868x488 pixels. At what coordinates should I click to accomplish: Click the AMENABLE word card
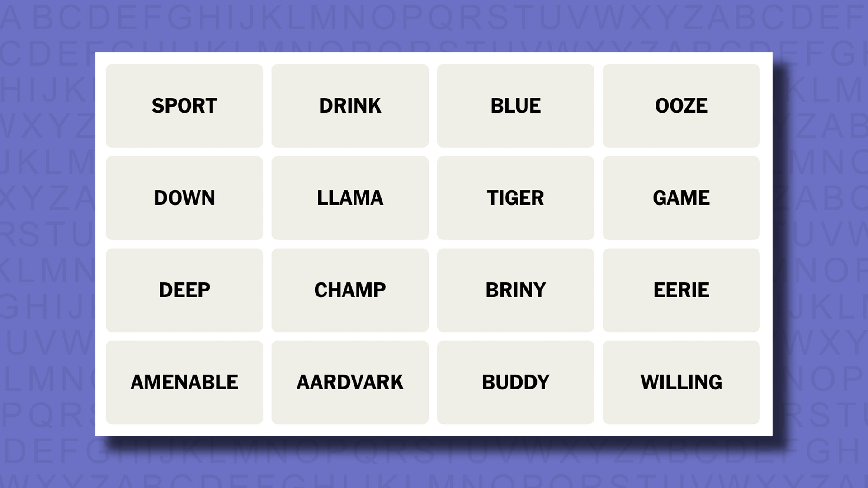tap(184, 381)
